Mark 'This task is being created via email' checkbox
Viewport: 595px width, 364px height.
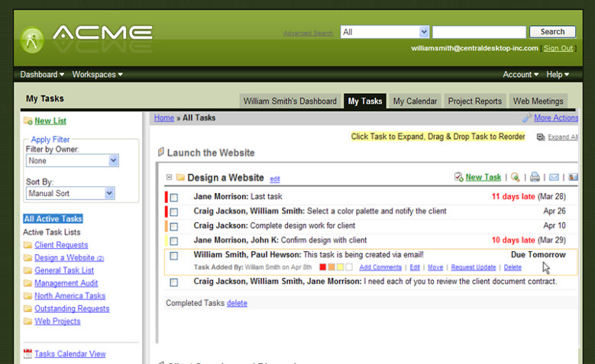(174, 256)
